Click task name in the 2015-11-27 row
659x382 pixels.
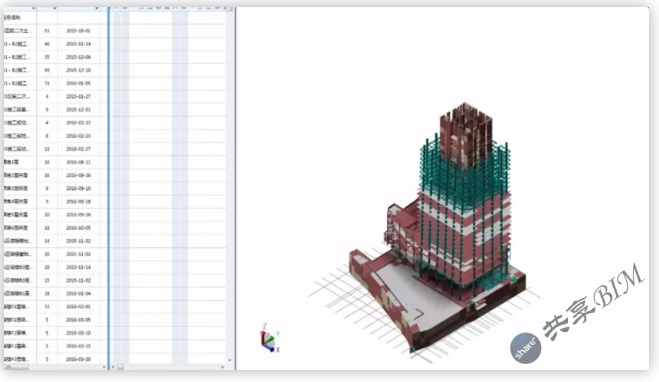pyautogui.click(x=17, y=96)
